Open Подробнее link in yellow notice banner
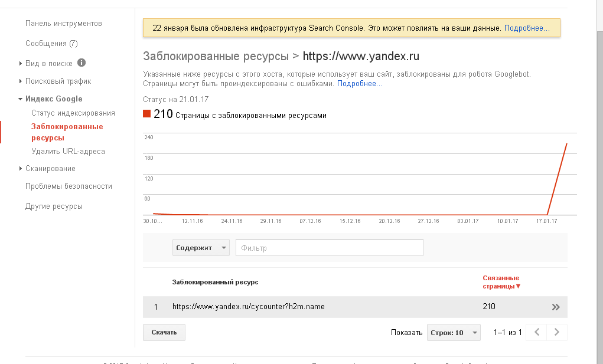The height and width of the screenshot is (364, 603). point(527,28)
